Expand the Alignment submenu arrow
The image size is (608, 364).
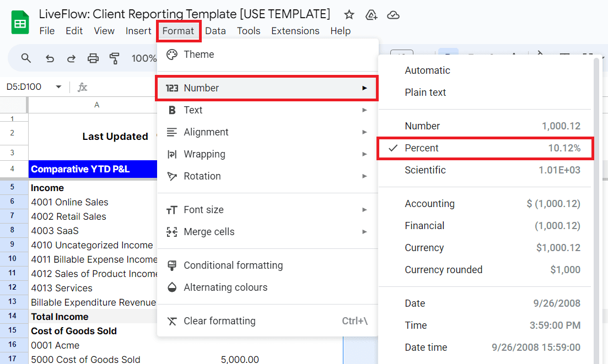point(364,132)
